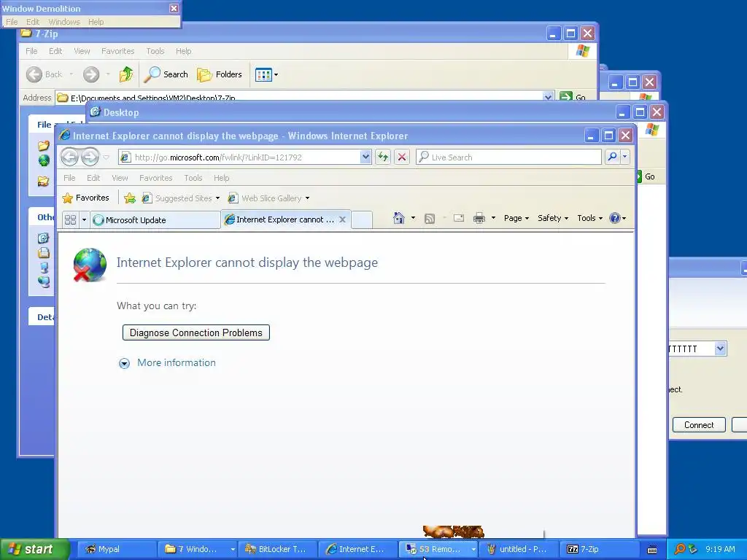
Task: Switch to Mypal in the taskbar
Action: pyautogui.click(x=117, y=549)
